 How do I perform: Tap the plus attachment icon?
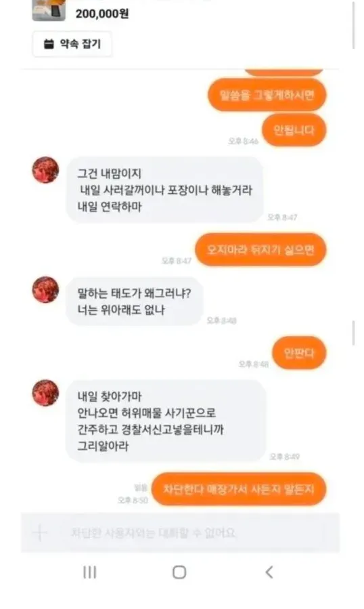point(40,532)
